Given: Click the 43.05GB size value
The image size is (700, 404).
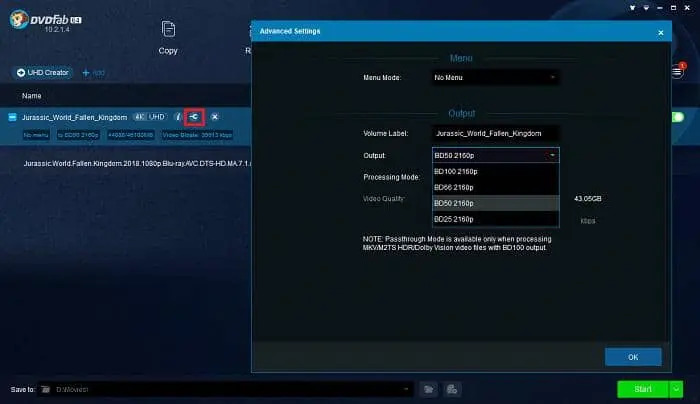Looking at the screenshot, I should pyautogui.click(x=588, y=199).
